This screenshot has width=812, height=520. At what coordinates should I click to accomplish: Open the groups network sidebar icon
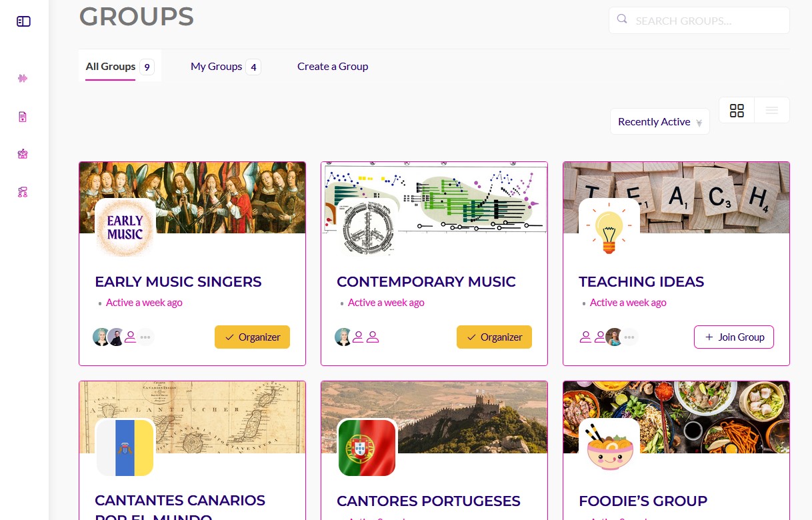coord(23,192)
